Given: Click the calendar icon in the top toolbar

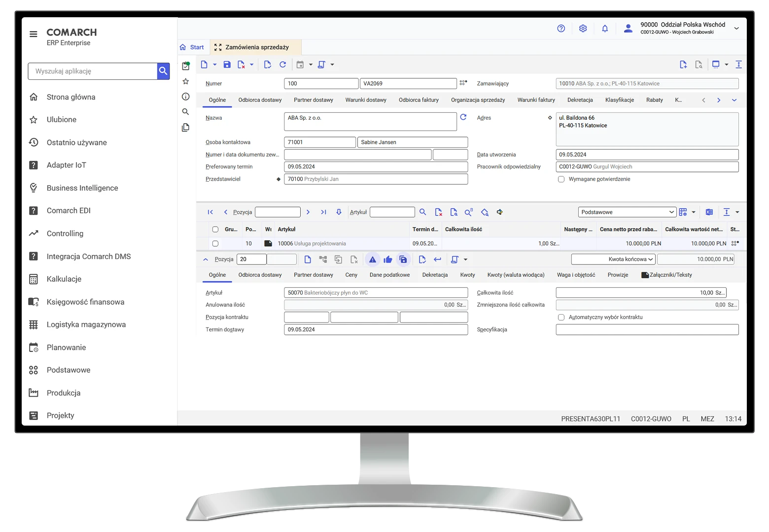Looking at the screenshot, I should 300,65.
